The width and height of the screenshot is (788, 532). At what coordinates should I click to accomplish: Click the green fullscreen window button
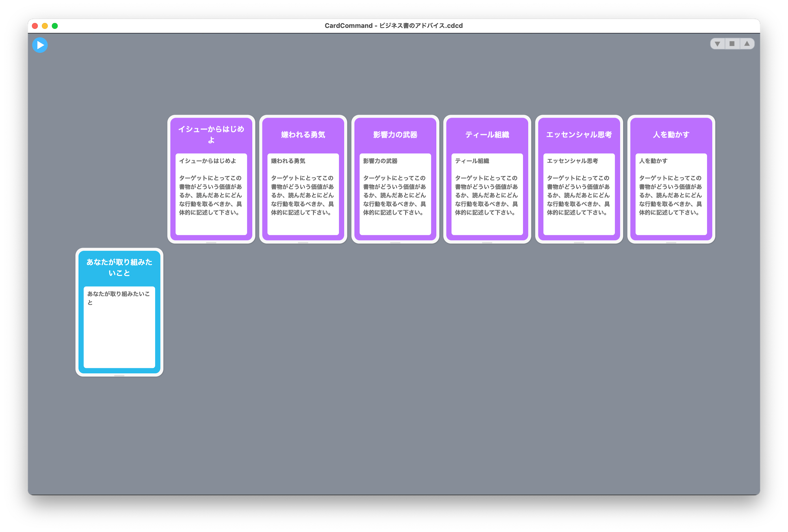pos(55,26)
